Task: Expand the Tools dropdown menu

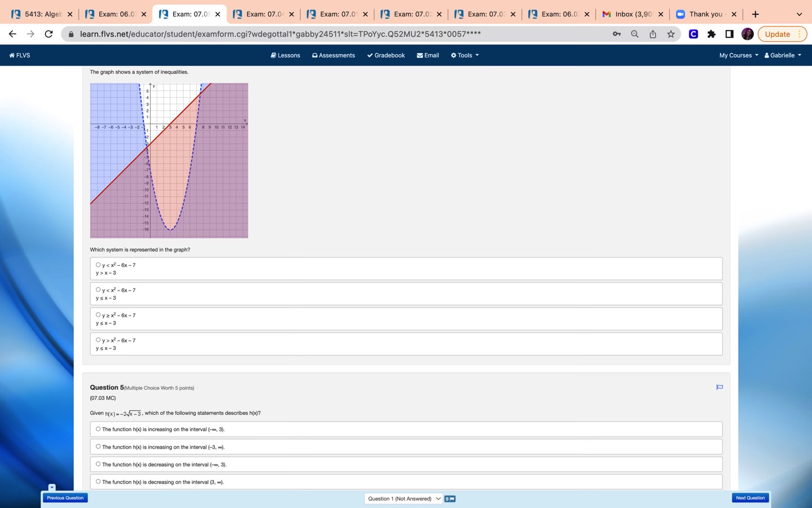Action: coord(465,55)
